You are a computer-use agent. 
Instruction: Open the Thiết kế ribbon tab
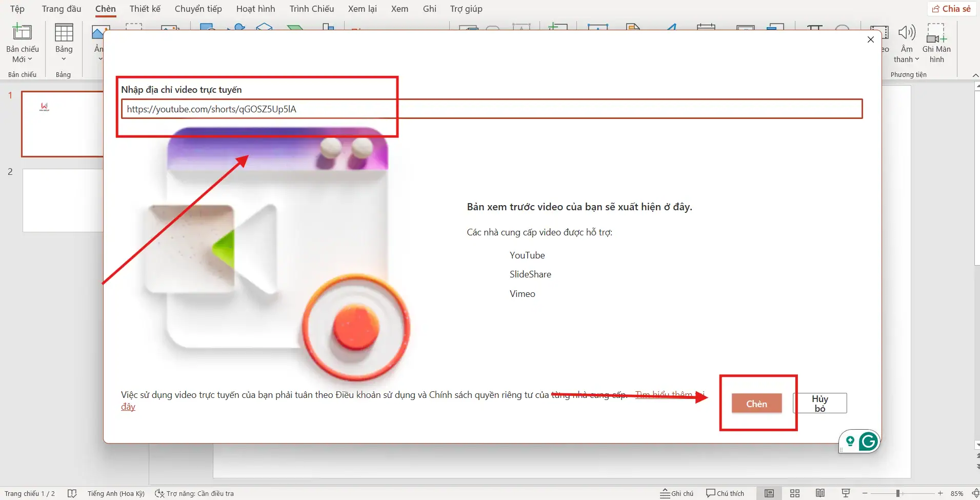coord(145,9)
